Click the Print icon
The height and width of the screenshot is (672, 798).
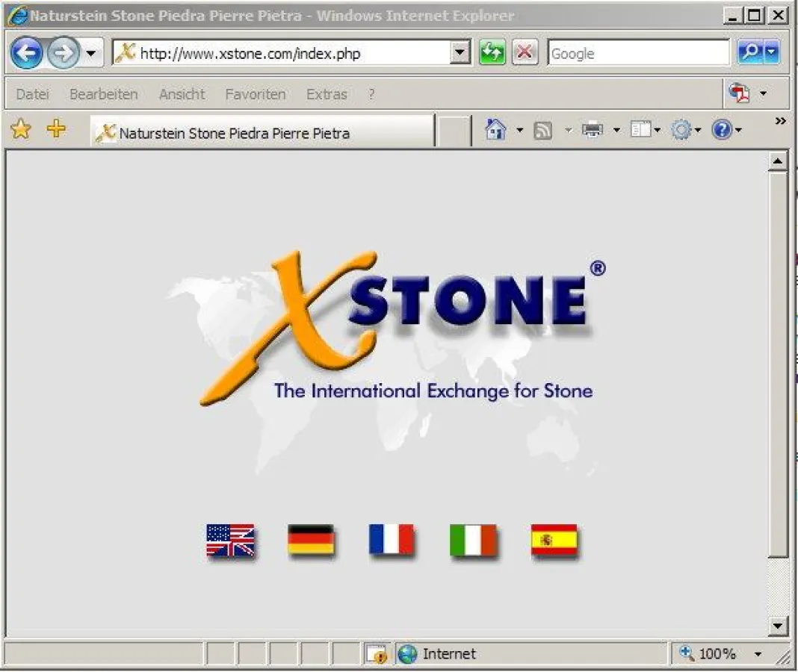click(592, 129)
